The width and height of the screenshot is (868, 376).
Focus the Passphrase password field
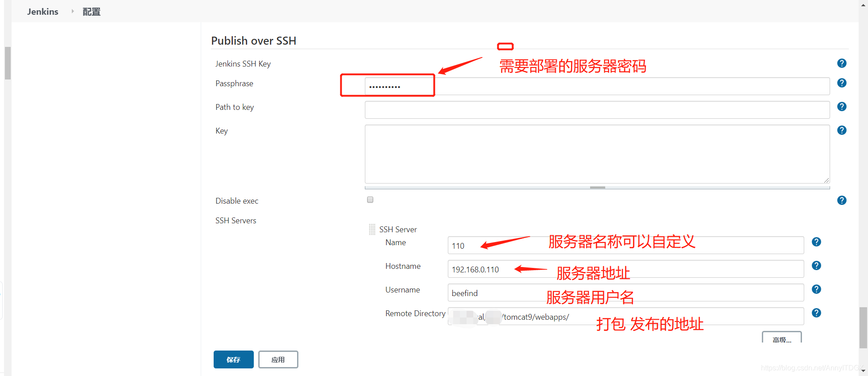pyautogui.click(x=597, y=86)
